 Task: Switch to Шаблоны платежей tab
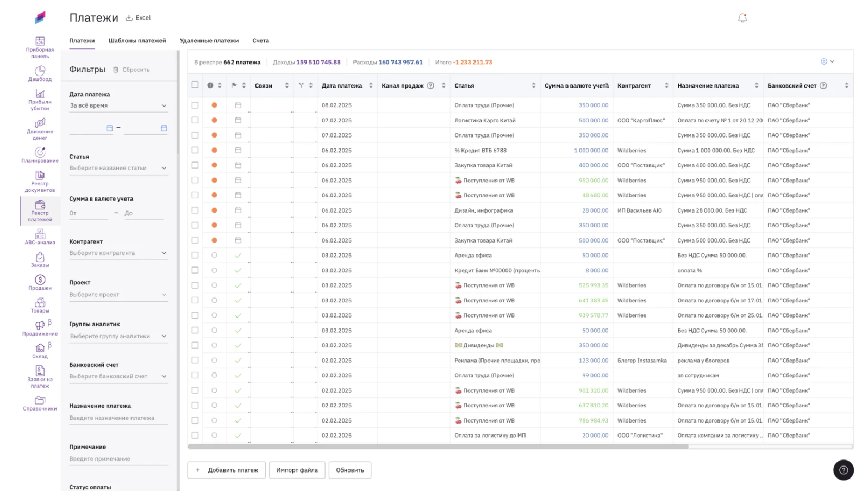pos(137,41)
